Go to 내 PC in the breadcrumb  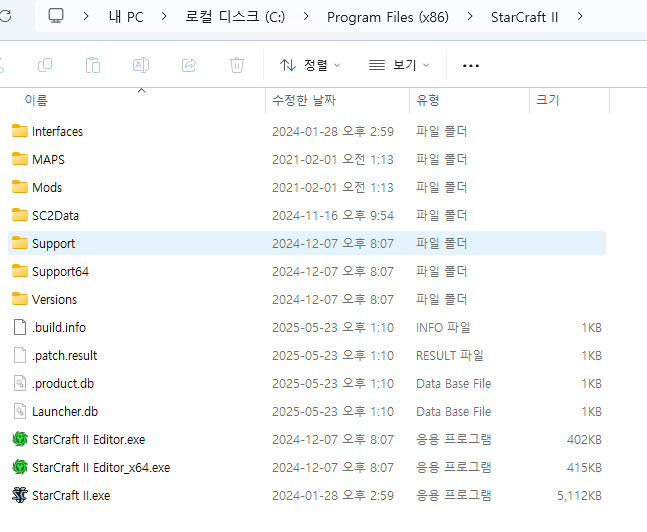(126, 17)
